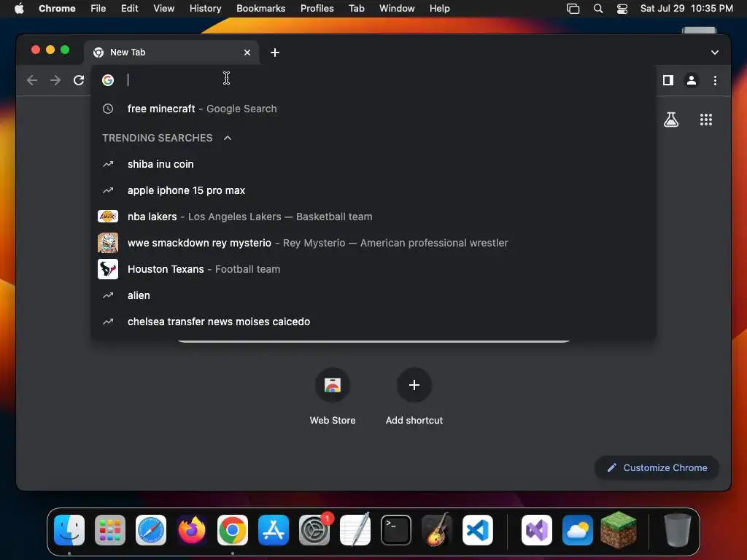Image resolution: width=747 pixels, height=560 pixels.
Task: Open the profile avatar icon
Action: click(692, 80)
